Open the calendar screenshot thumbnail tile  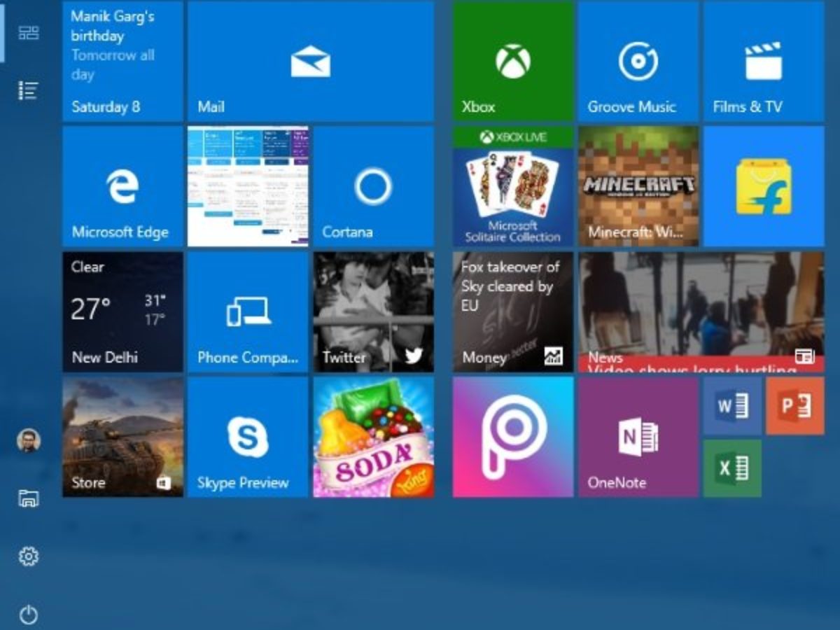tap(248, 186)
